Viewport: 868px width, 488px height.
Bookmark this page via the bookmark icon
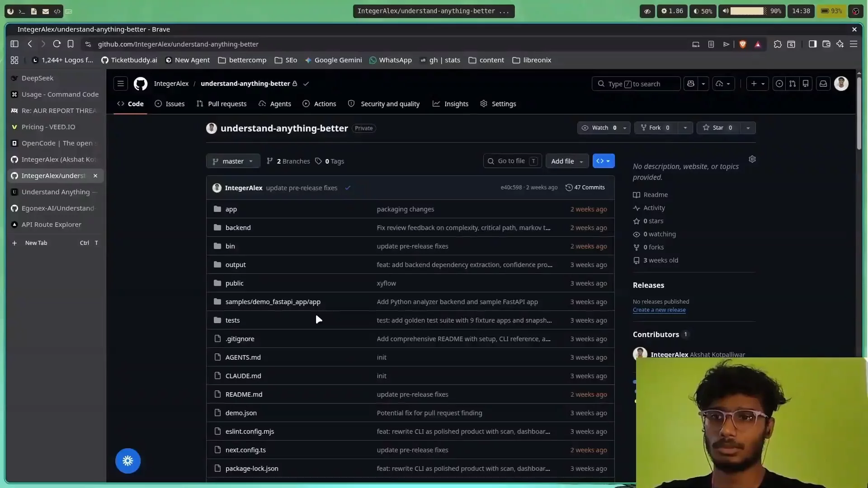click(x=71, y=44)
